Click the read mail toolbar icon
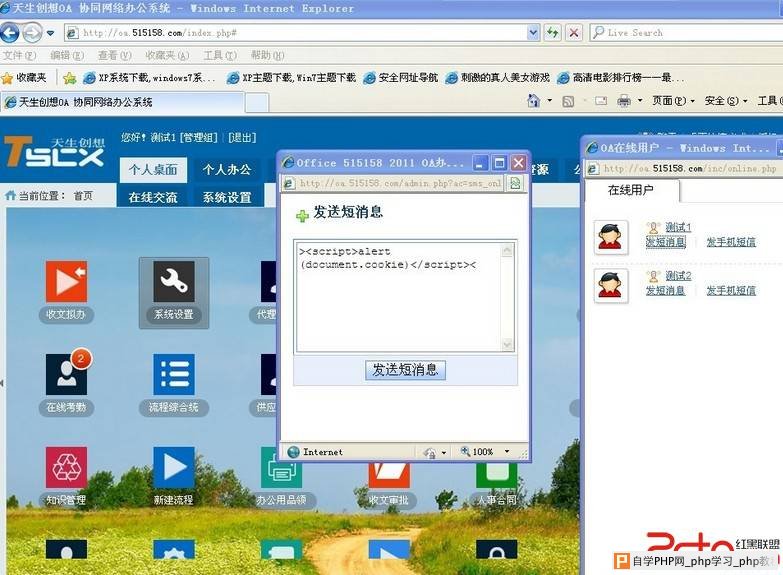This screenshot has width=783, height=575. [x=601, y=101]
